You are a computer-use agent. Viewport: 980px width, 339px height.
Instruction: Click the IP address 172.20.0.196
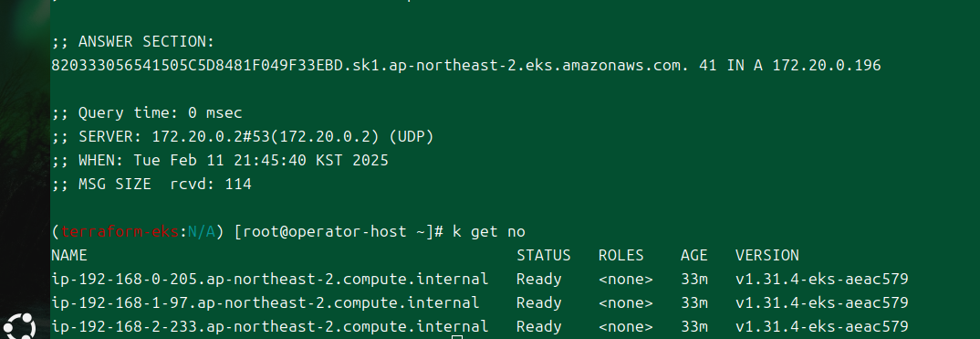pos(827,65)
